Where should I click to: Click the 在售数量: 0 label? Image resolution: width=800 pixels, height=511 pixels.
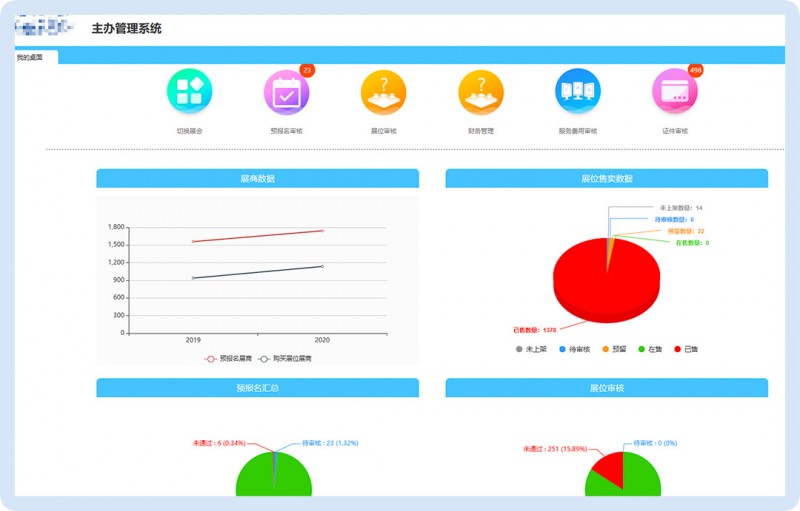(x=692, y=243)
